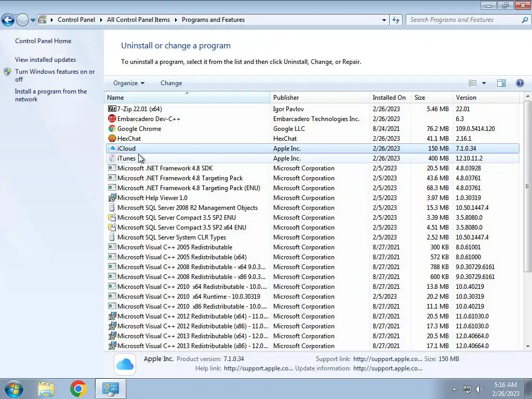Expand All Control Panel Items breadcrumb arrow
The width and height of the screenshot is (532, 399).
[x=176, y=20]
